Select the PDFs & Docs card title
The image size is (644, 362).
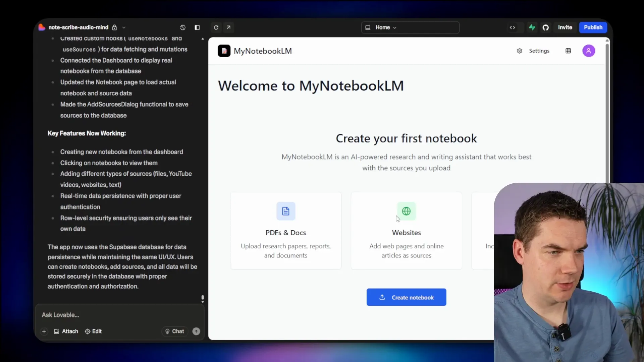(286, 233)
